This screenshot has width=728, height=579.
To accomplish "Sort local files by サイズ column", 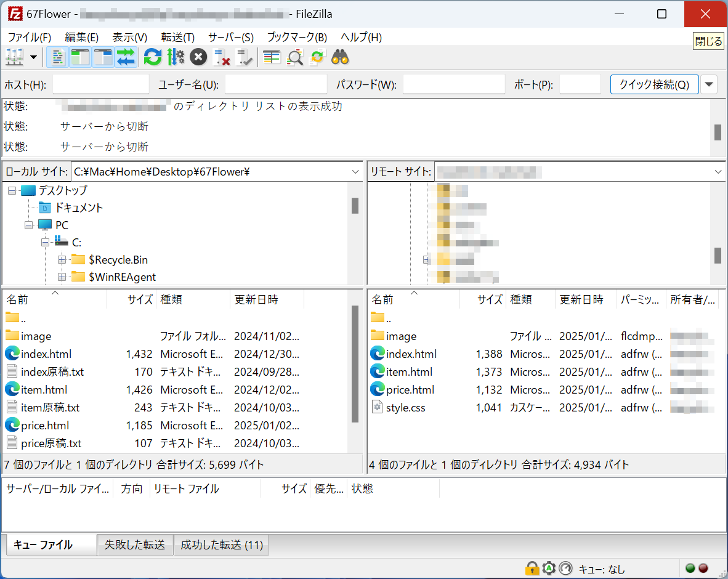I will pos(132,299).
